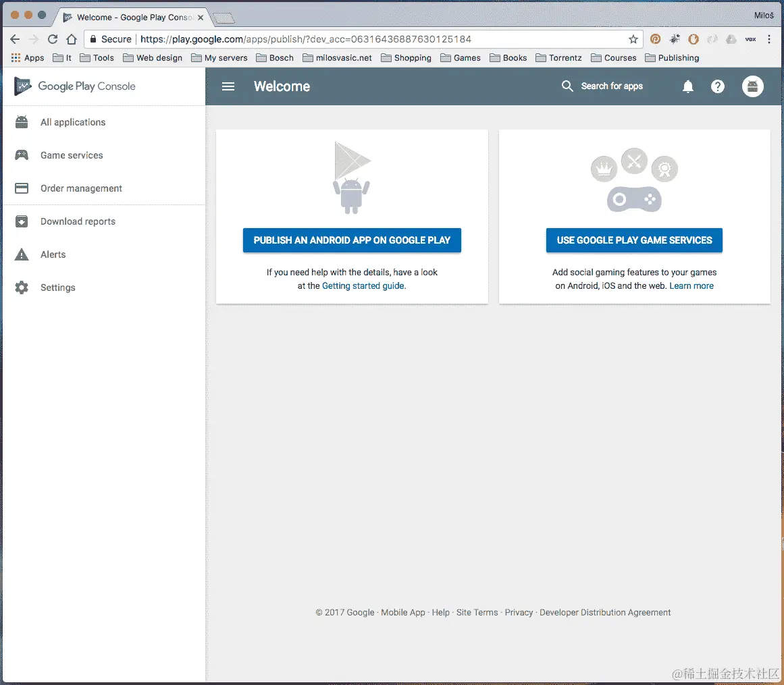Viewport: 784px width, 685px height.
Task: Bookmark this page with the star icon
Action: [633, 39]
